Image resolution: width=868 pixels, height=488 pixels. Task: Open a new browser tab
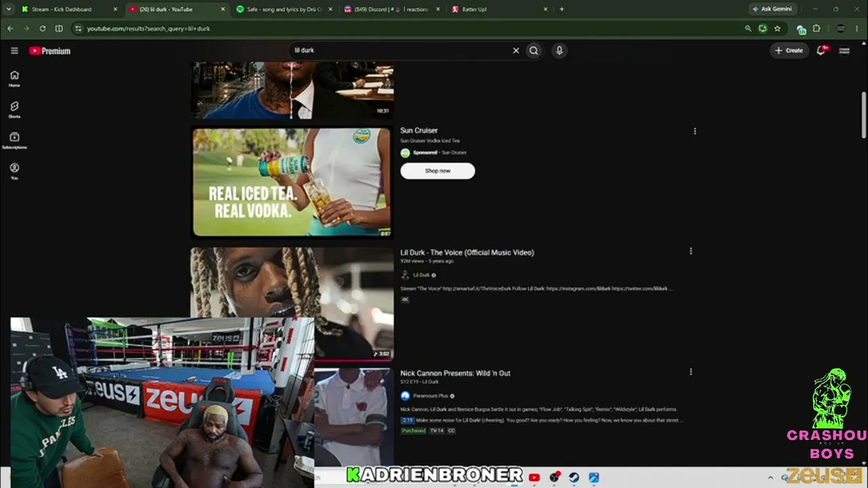click(x=561, y=9)
